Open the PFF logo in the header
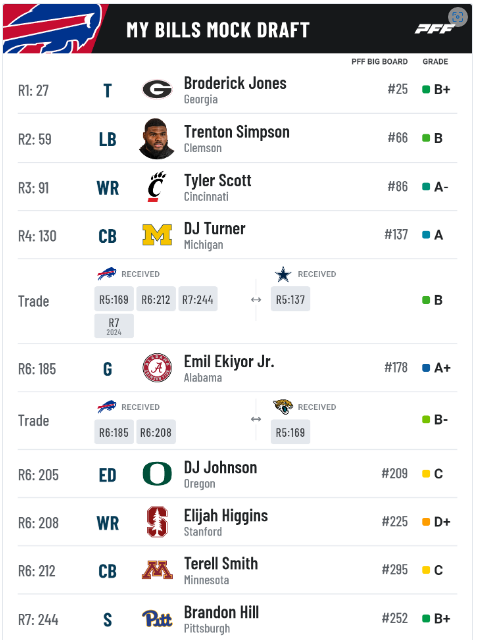 point(435,29)
